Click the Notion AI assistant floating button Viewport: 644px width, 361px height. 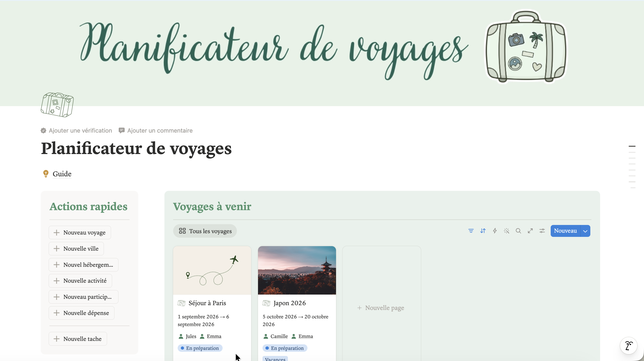click(x=629, y=345)
